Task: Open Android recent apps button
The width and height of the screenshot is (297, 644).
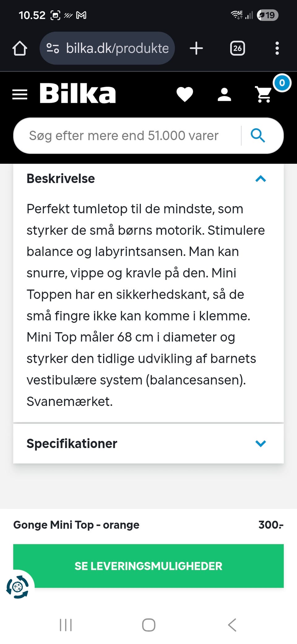Action: point(66,625)
